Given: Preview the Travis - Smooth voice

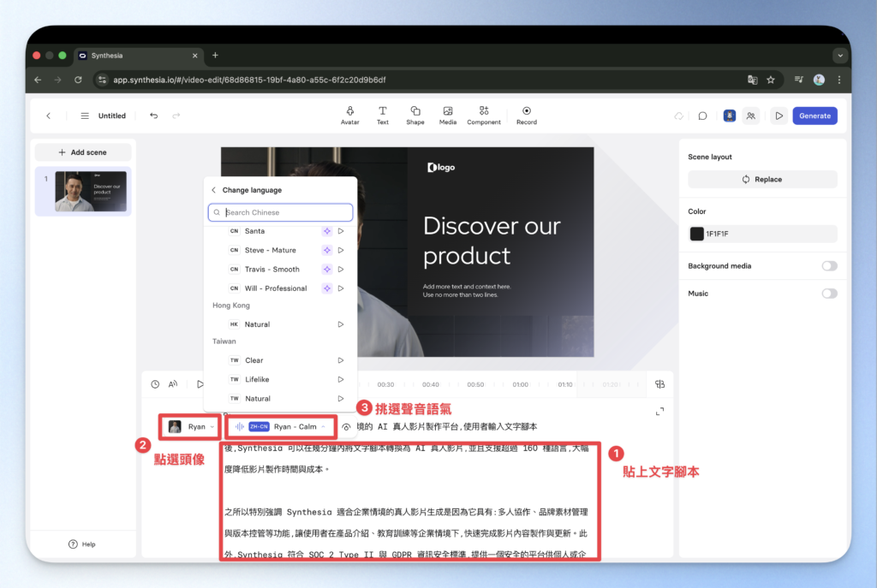Looking at the screenshot, I should pyautogui.click(x=341, y=270).
